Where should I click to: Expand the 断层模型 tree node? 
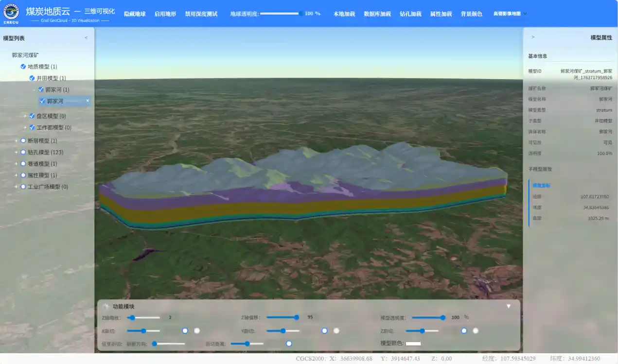tap(16, 141)
